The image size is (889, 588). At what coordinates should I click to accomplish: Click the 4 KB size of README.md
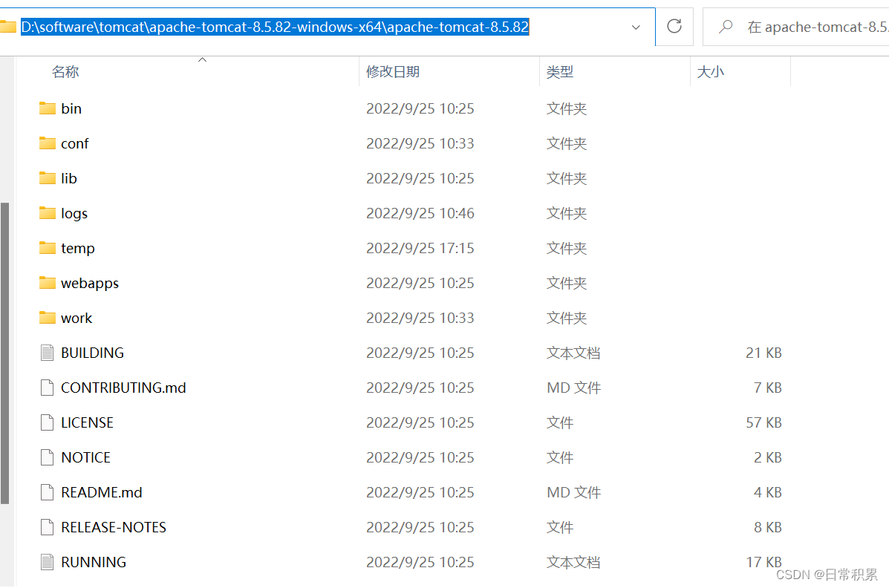(768, 492)
